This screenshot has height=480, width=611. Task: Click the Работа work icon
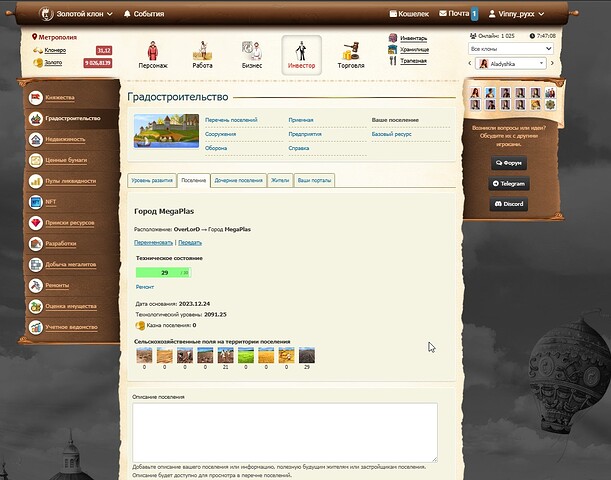click(203, 52)
